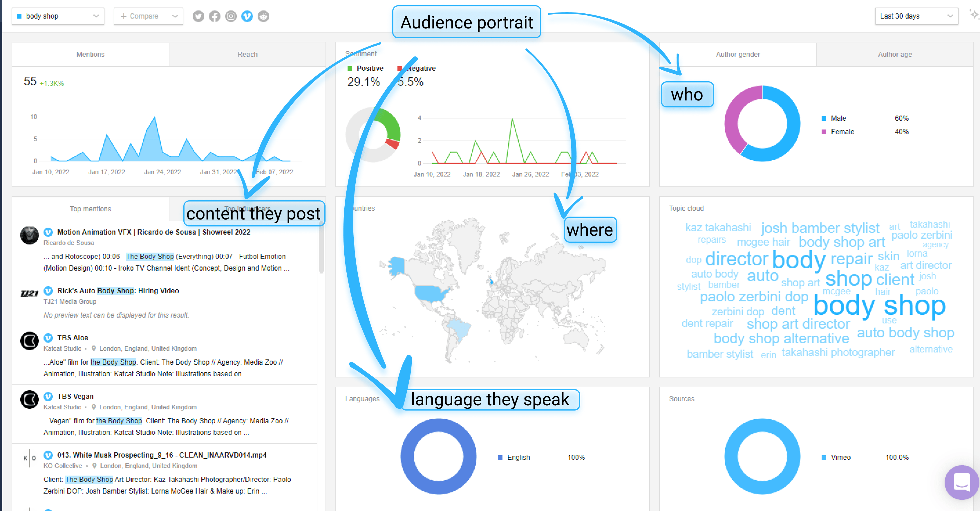Disable the Vimeo source filter toggle
The image size is (980, 511).
pos(247,16)
